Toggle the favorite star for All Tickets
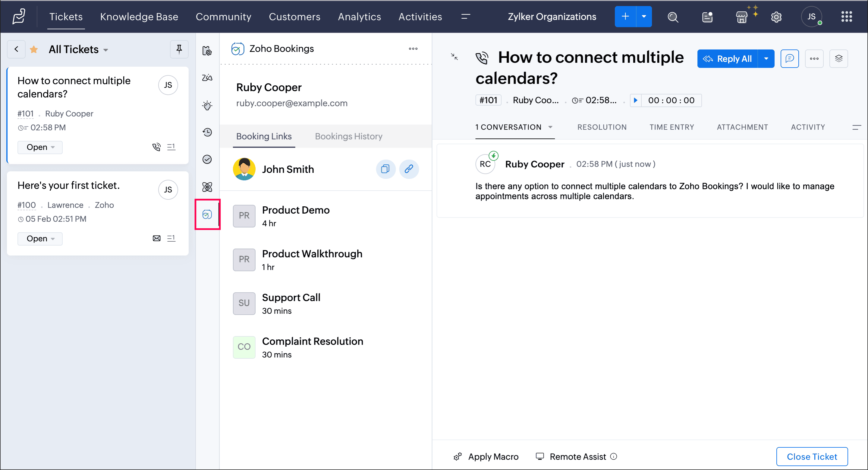 click(34, 49)
